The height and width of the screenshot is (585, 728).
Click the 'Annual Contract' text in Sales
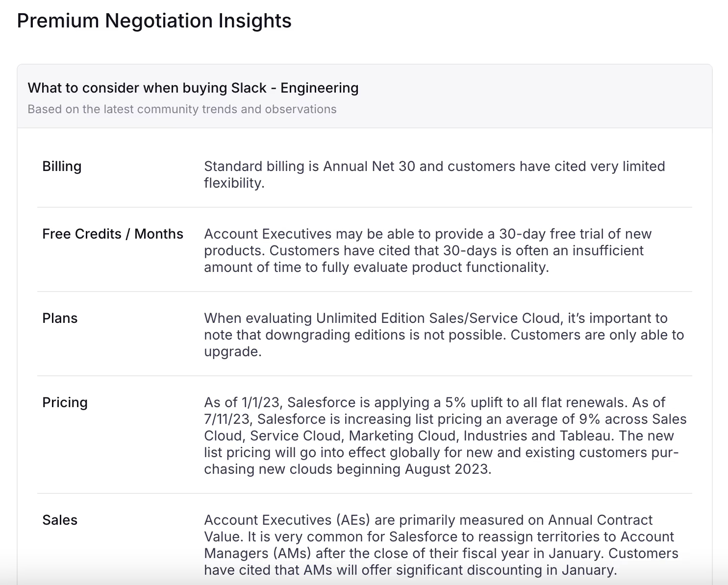pyautogui.click(x=600, y=520)
